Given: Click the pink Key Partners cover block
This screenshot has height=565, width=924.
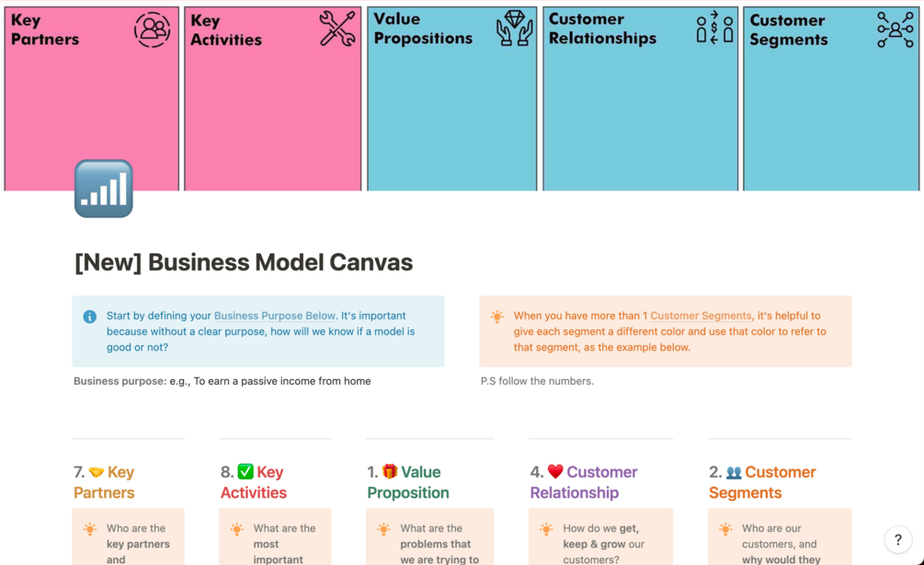Looking at the screenshot, I should 91,110.
